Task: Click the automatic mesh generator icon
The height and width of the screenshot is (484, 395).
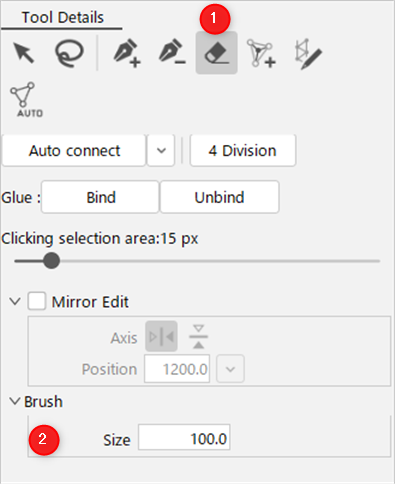Action: click(x=26, y=99)
